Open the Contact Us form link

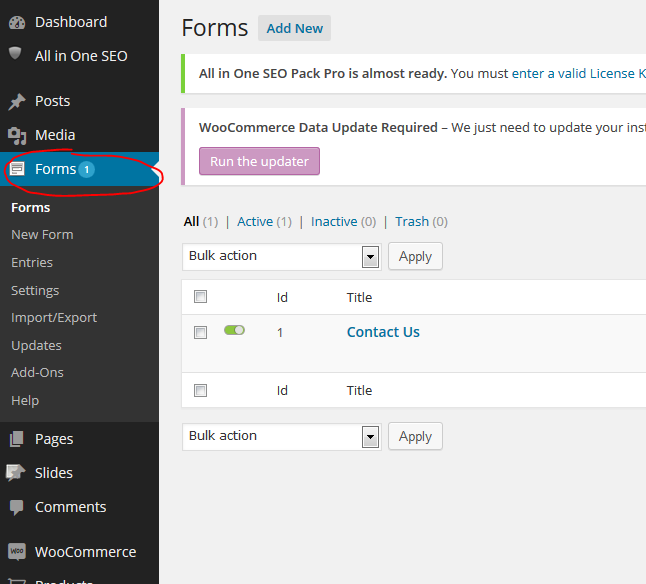(383, 332)
